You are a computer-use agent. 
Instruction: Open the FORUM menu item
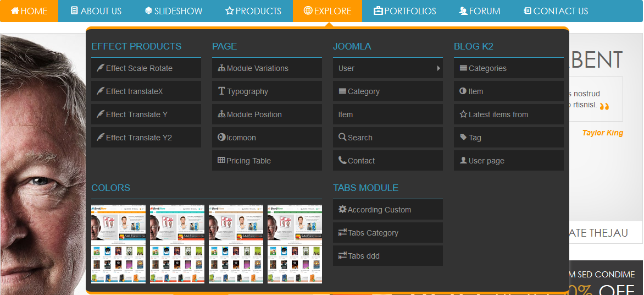click(480, 10)
